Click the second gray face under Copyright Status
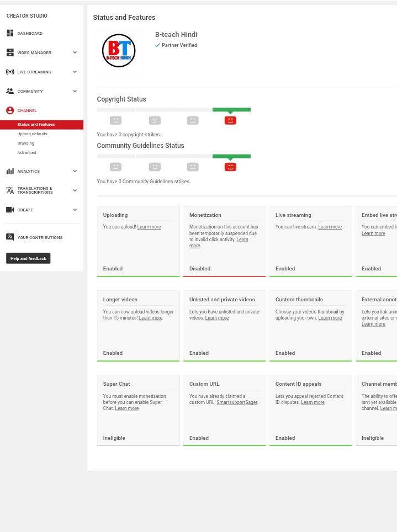Screen dimensions: 397x532 pos(155,120)
